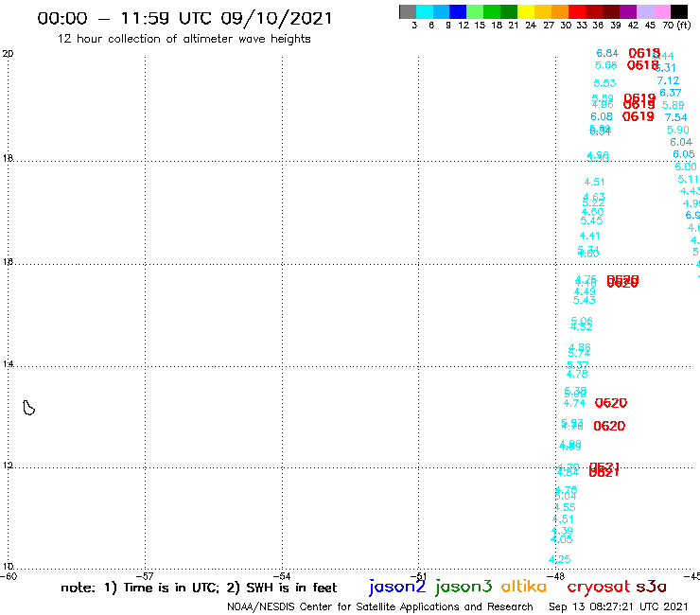700x615 pixels.
Task: Click the black swatch in the color scale
Action: click(679, 11)
